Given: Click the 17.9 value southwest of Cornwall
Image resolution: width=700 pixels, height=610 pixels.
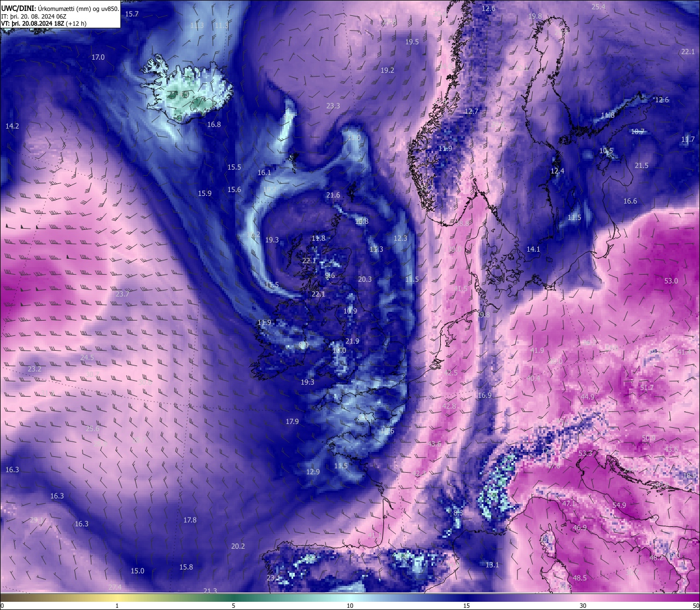Looking at the screenshot, I should (x=292, y=422).
